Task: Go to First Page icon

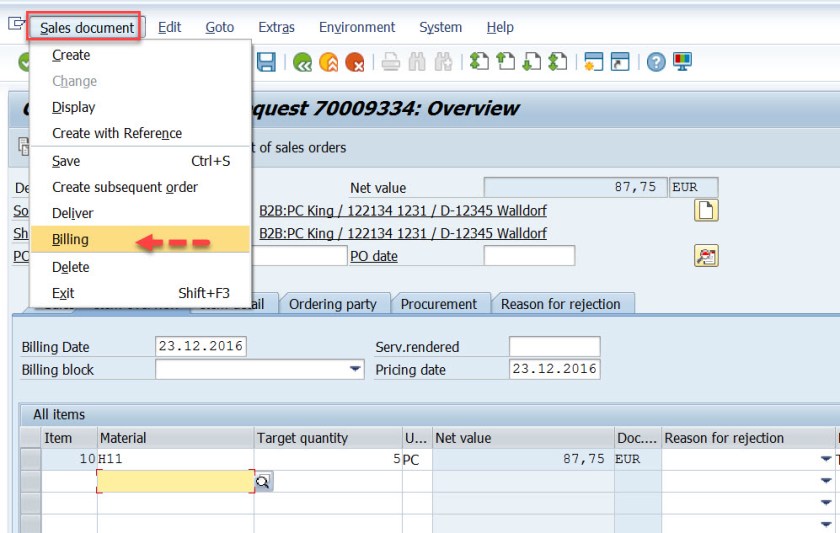Action: [479, 62]
